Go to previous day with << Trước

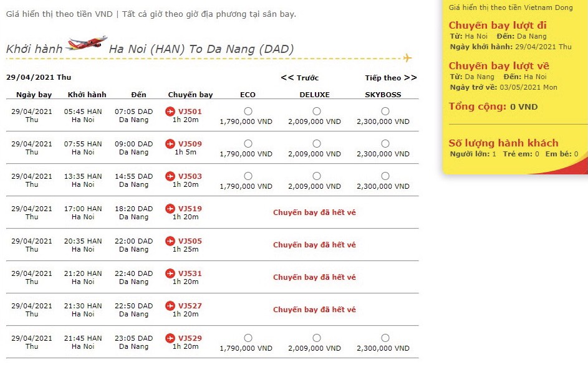coord(300,78)
